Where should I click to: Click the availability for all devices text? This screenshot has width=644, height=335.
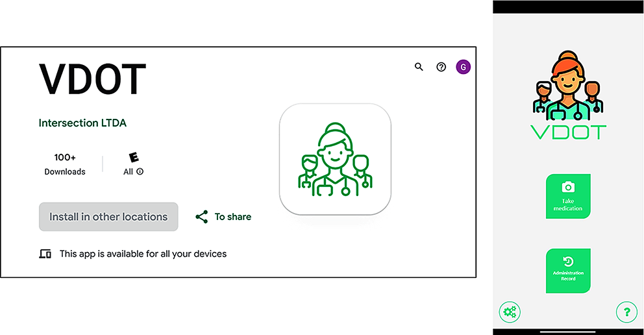143,254
